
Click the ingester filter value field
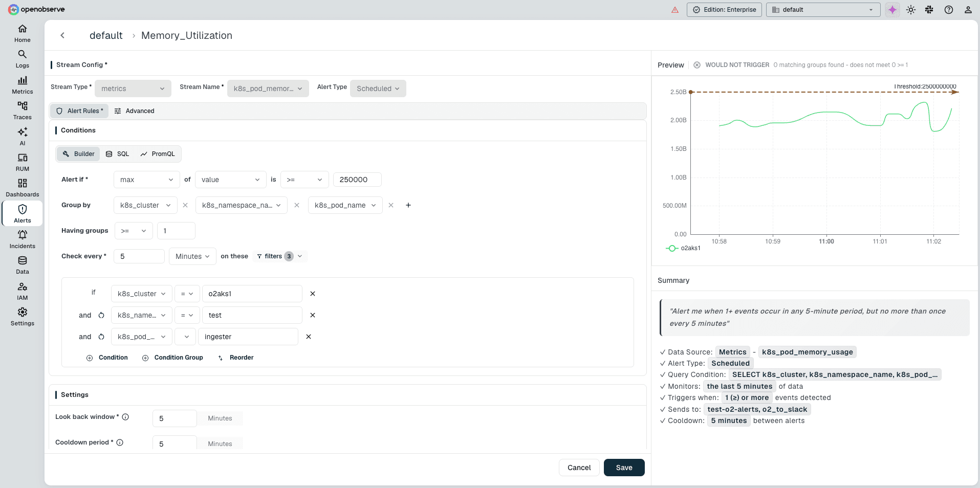tap(248, 337)
